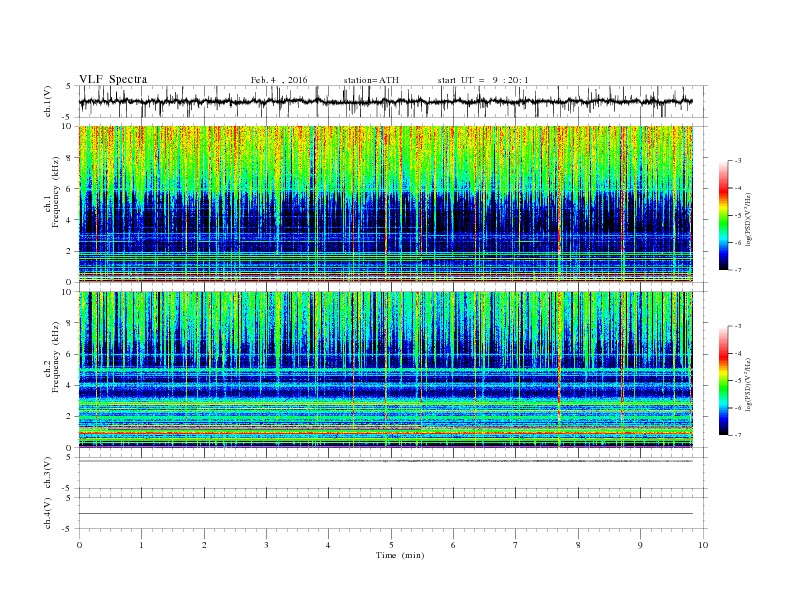Click the "-7" label on ch.2 color bar
This screenshot has width=792, height=612.
click(x=737, y=435)
